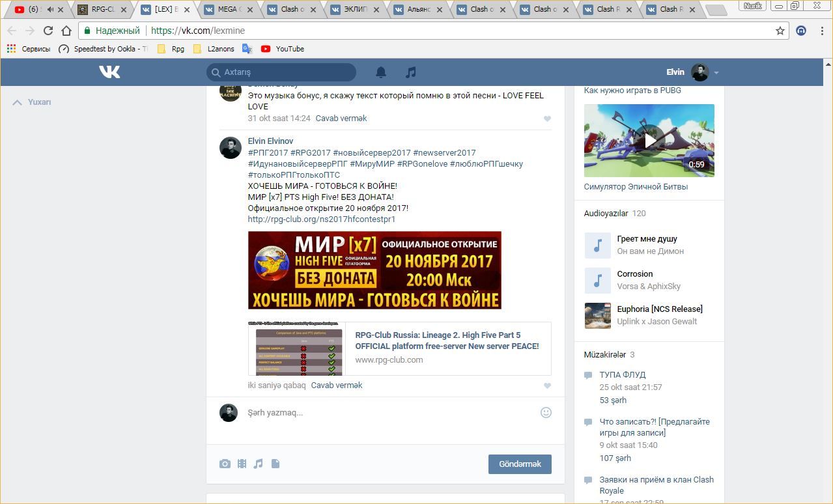Click the Yuxarı scroll-to-top arrow

click(31, 102)
